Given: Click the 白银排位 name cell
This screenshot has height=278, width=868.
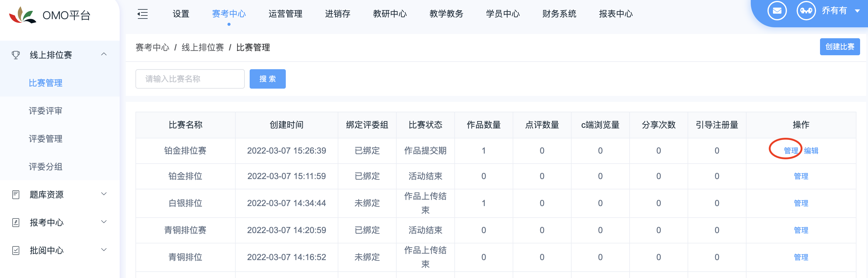Looking at the screenshot, I should (185, 203).
